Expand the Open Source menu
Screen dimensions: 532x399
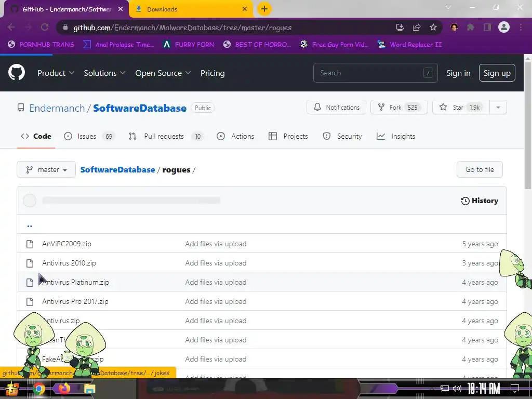click(x=163, y=73)
